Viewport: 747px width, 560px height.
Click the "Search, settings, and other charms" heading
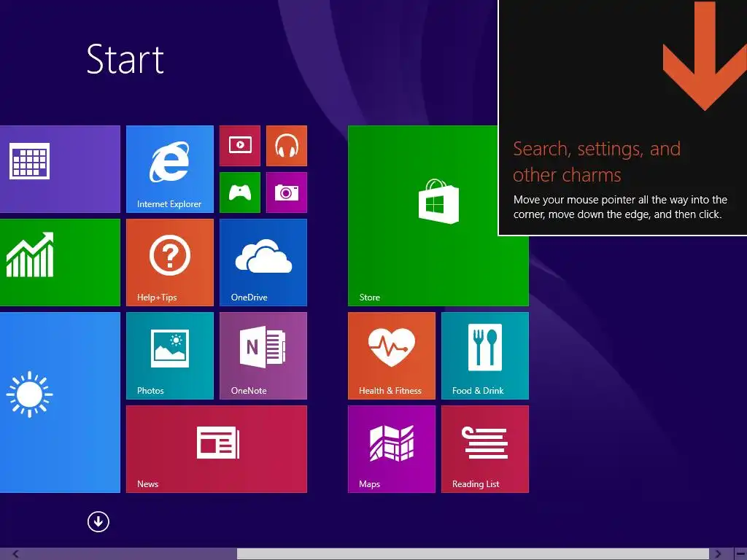597,162
